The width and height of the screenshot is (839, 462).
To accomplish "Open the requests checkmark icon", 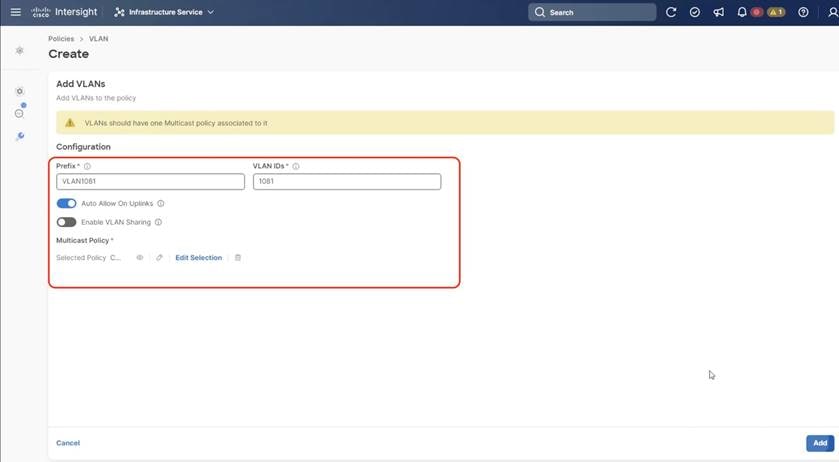I will [x=695, y=12].
